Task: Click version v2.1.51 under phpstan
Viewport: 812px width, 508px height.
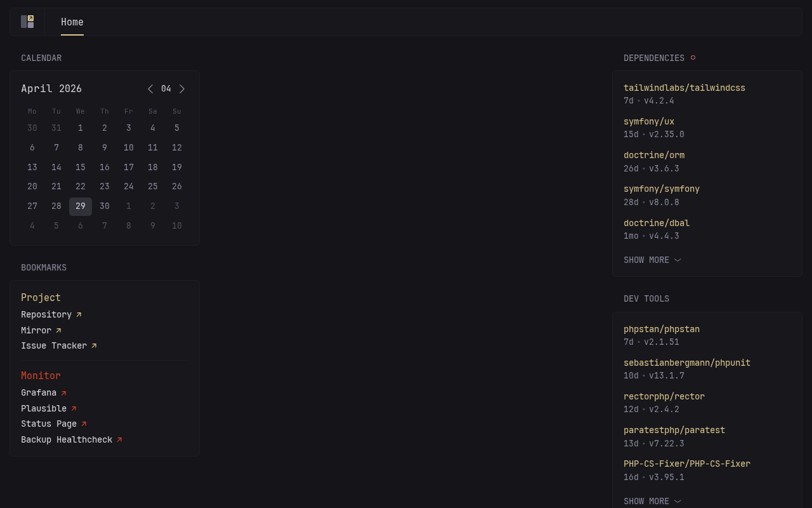Action: point(662,342)
